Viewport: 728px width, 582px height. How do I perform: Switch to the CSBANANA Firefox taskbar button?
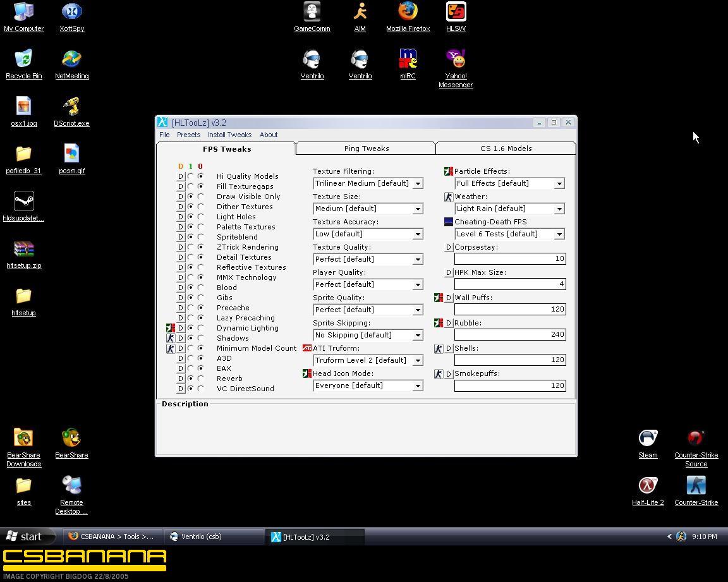click(113, 537)
